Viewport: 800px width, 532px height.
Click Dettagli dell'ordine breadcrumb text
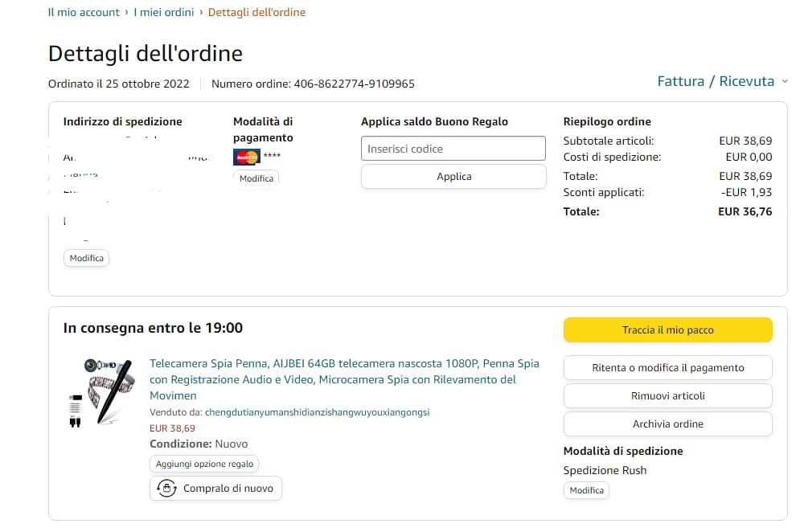256,12
